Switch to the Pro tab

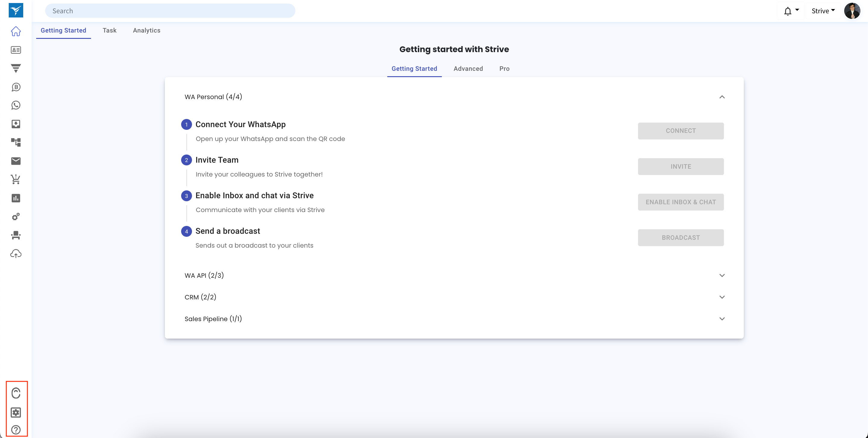pyautogui.click(x=504, y=68)
